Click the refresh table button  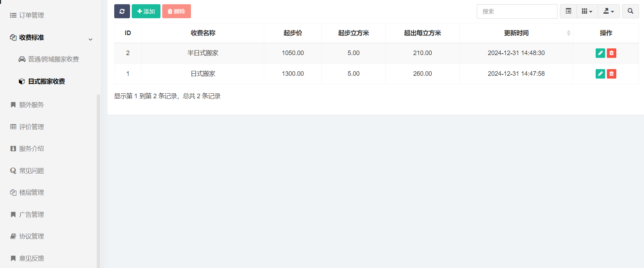click(122, 11)
